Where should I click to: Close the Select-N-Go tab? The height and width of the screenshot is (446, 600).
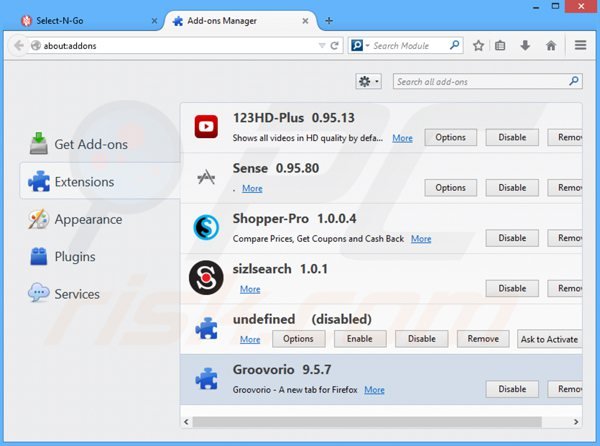(x=154, y=21)
